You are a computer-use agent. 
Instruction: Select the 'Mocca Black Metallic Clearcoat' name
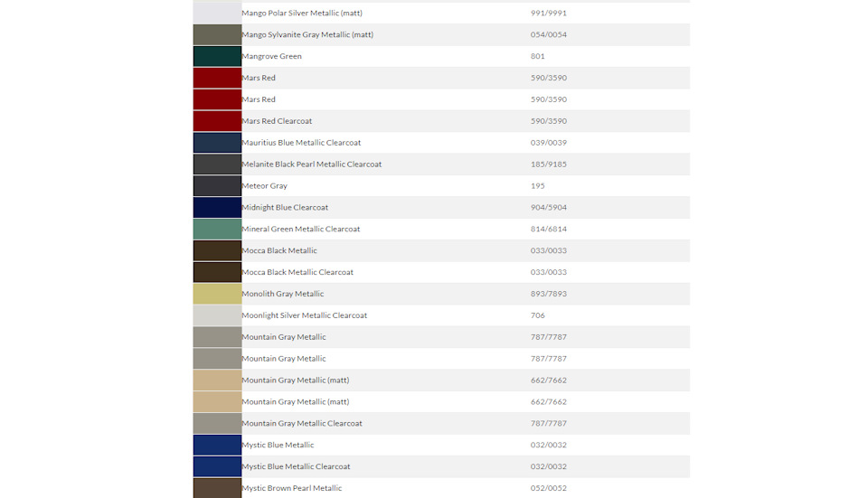297,272
